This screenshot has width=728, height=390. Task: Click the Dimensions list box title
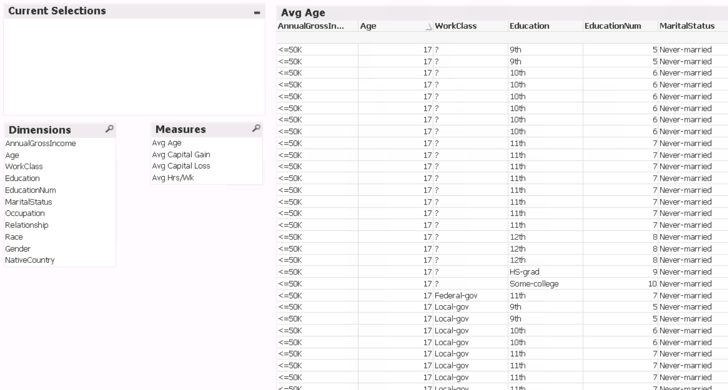[x=39, y=130]
